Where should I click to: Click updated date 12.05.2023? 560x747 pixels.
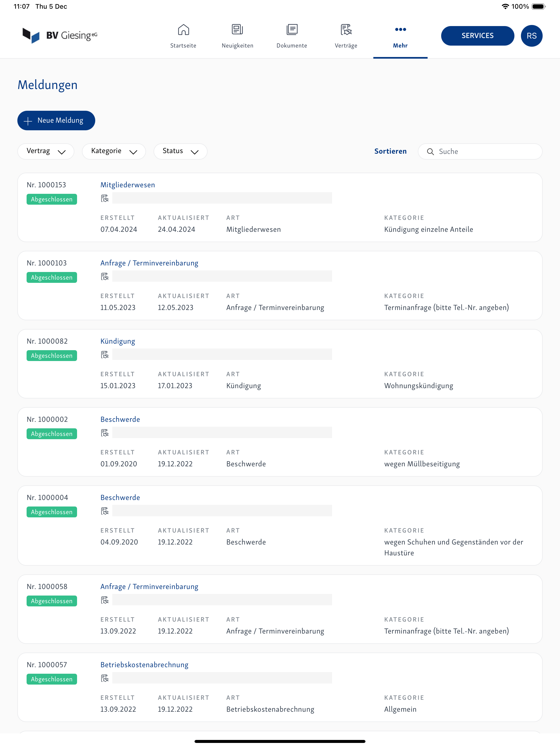(x=176, y=308)
